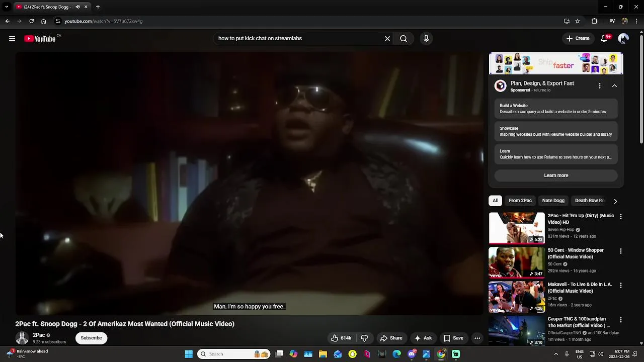Select the Death Row Records chip

coord(590,201)
